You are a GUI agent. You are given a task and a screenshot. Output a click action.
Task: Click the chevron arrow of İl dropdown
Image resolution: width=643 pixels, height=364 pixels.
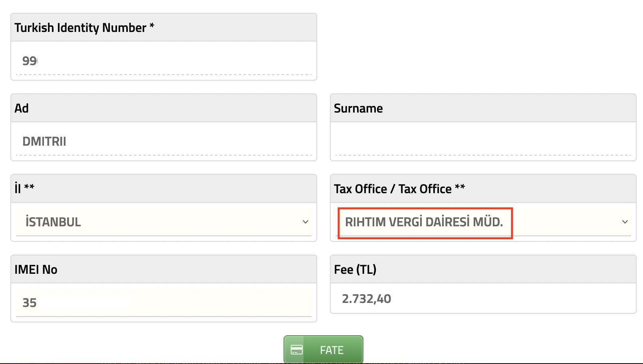(306, 222)
